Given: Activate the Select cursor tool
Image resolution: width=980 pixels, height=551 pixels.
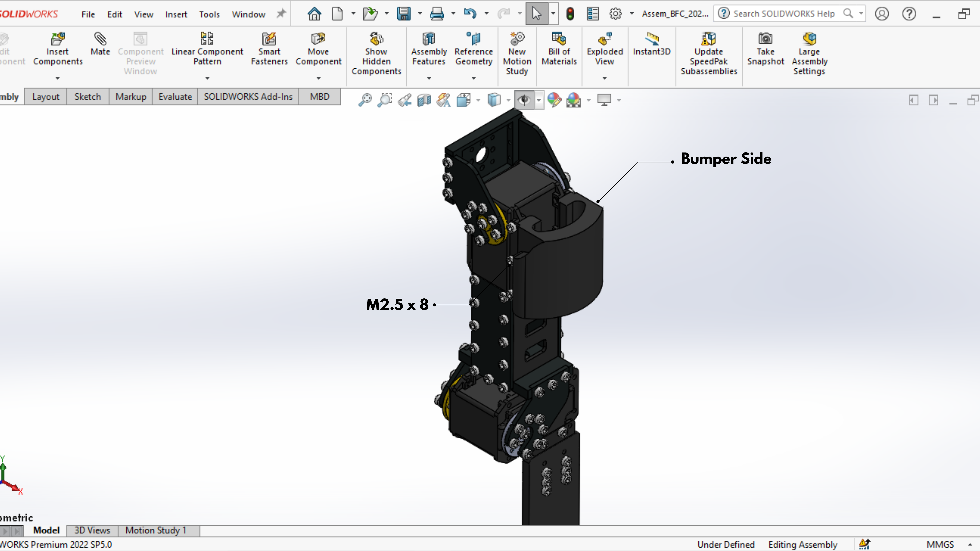Looking at the screenshot, I should (536, 14).
